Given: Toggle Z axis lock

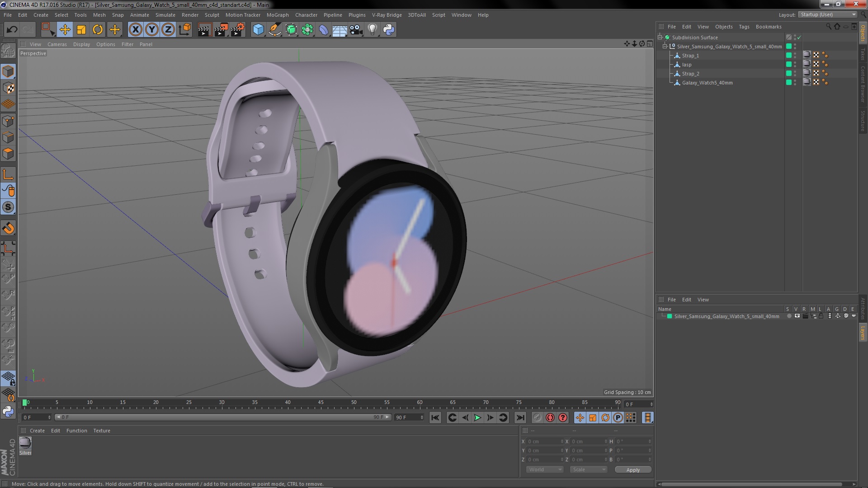Looking at the screenshot, I should pyautogui.click(x=168, y=30).
